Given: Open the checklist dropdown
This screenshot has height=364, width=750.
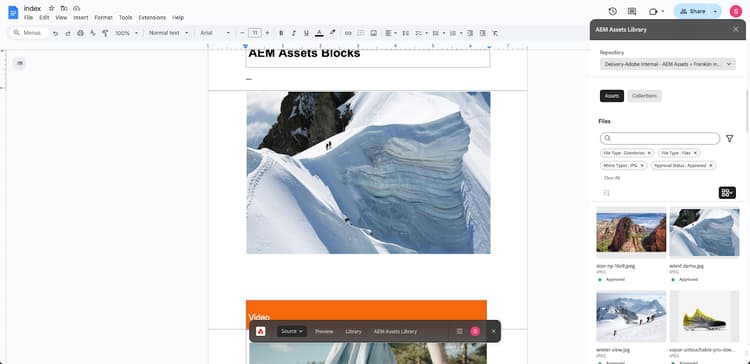Looking at the screenshot, I should (x=420, y=33).
